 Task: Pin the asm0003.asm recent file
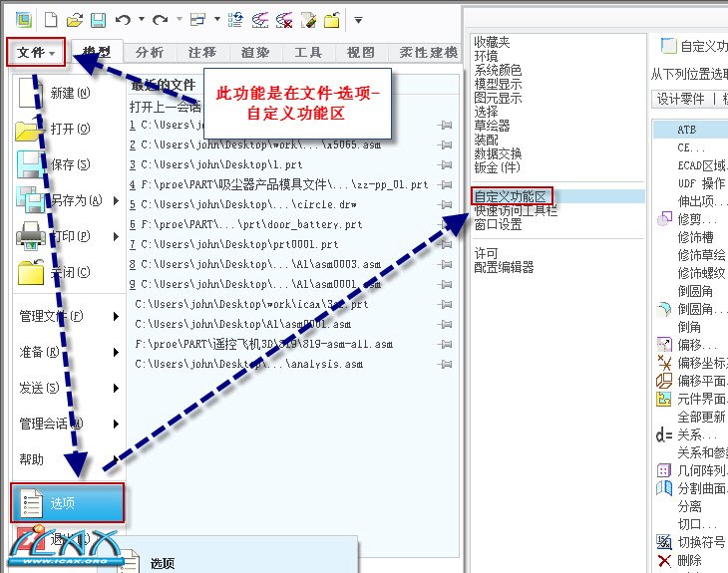click(445, 264)
